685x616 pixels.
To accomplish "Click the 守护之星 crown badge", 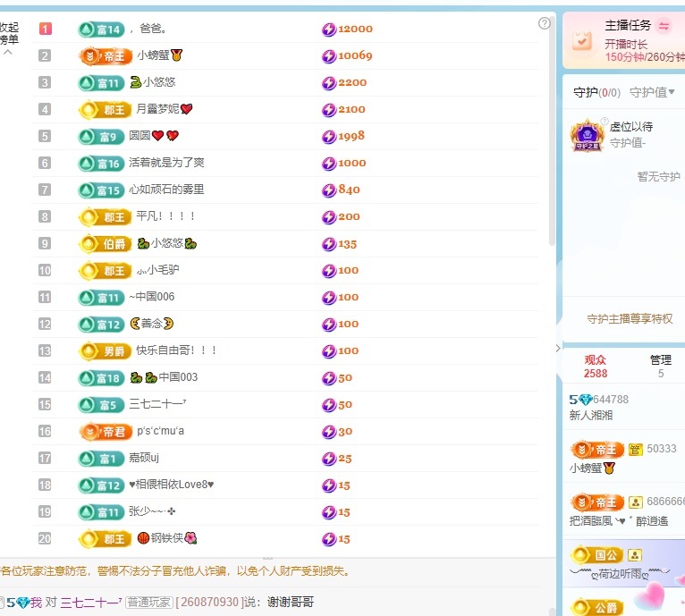I will (588, 135).
